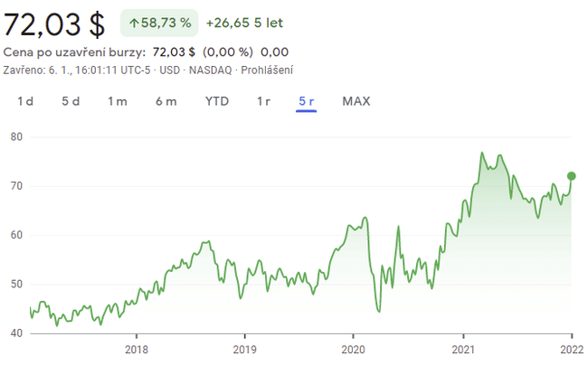Select the 1 d time range tab

[25, 101]
